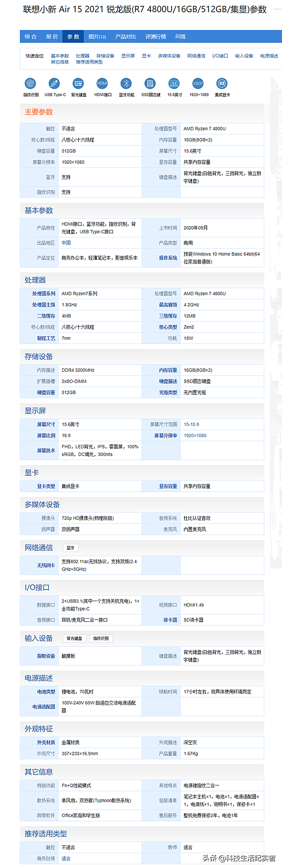282x868 pixels.
Task: Open the 评测行情 tab
Action: click(x=156, y=36)
